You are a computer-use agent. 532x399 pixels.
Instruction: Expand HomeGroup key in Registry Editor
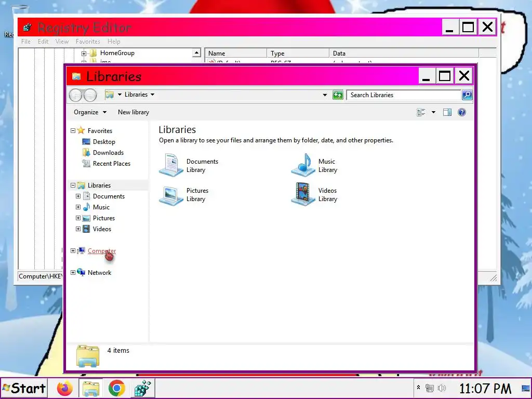[x=84, y=54]
